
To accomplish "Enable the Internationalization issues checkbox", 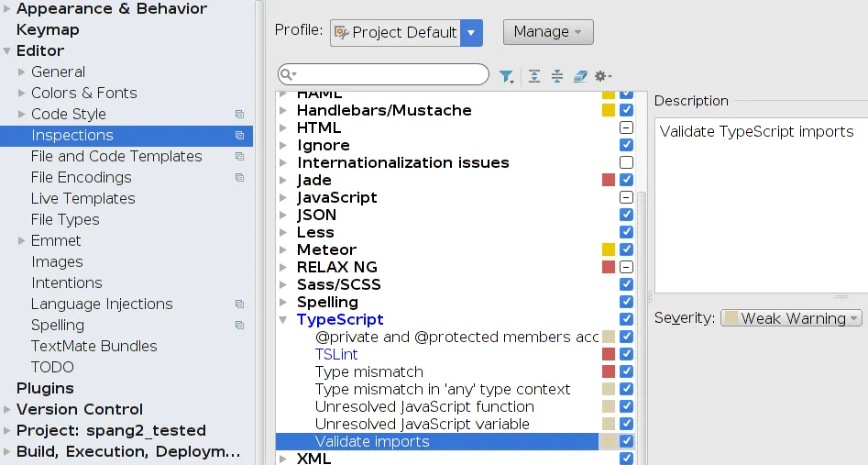I will click(626, 162).
